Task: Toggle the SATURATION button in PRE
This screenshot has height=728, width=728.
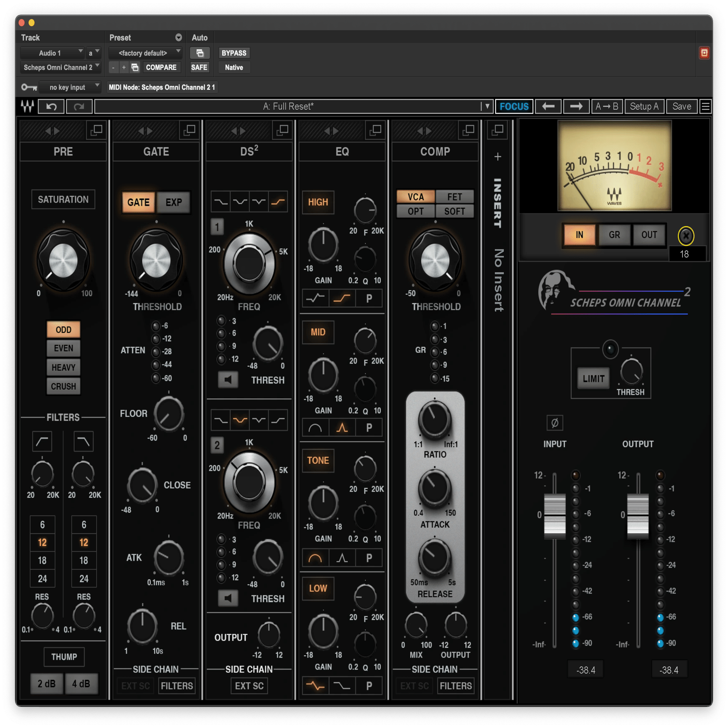Action: 63,199
